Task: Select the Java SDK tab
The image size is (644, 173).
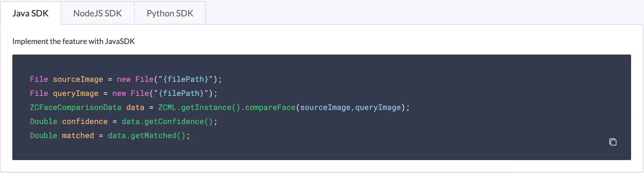Action: coord(31,13)
